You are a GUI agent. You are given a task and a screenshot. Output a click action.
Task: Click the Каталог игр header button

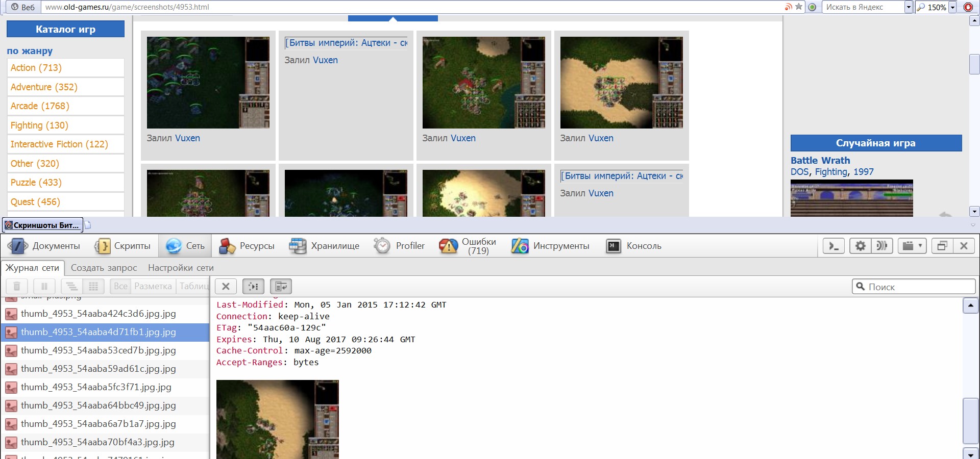65,29
